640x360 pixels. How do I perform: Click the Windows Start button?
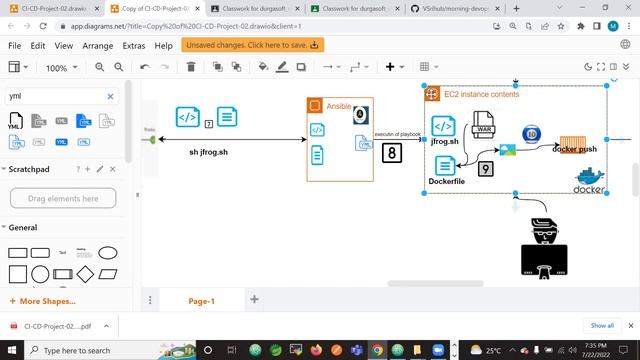coord(12,350)
